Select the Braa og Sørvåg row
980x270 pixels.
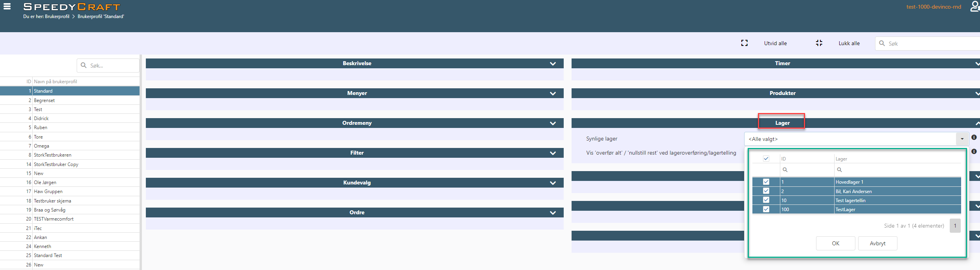(x=70, y=210)
